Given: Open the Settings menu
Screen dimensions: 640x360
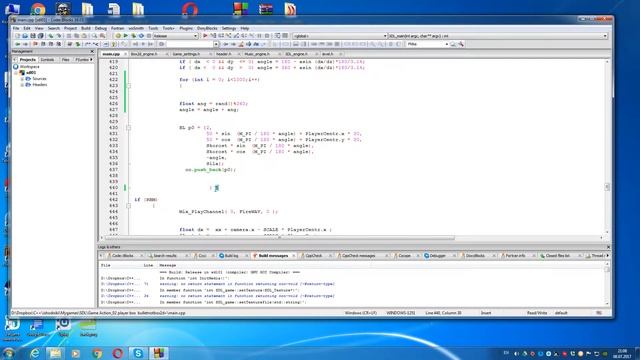Looking at the screenshot, I should 229,28.
